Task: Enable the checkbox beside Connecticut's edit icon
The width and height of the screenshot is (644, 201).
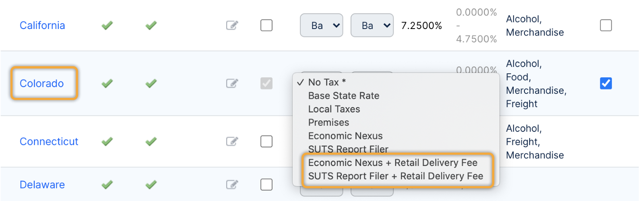Action: coord(266,141)
